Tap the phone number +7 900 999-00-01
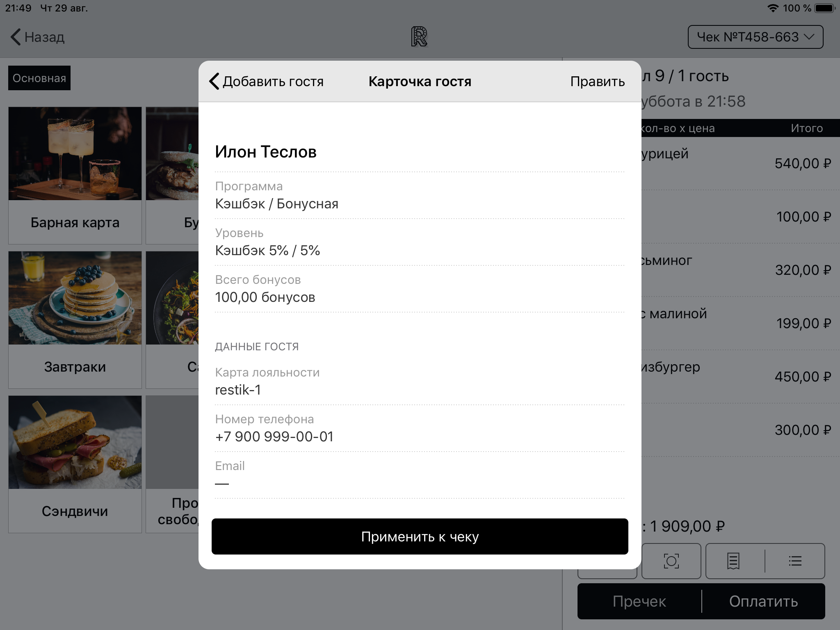The image size is (840, 630). 274,436
